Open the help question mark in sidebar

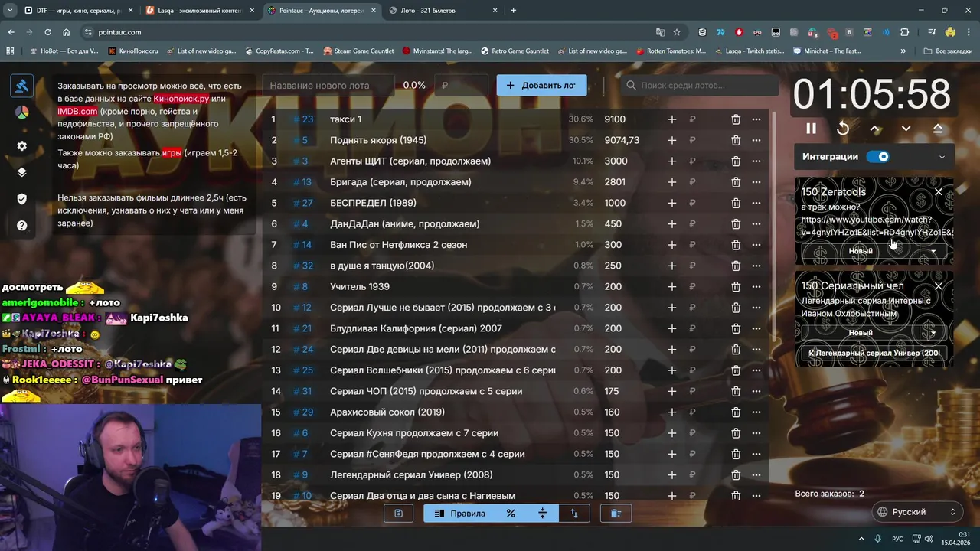coord(21,226)
